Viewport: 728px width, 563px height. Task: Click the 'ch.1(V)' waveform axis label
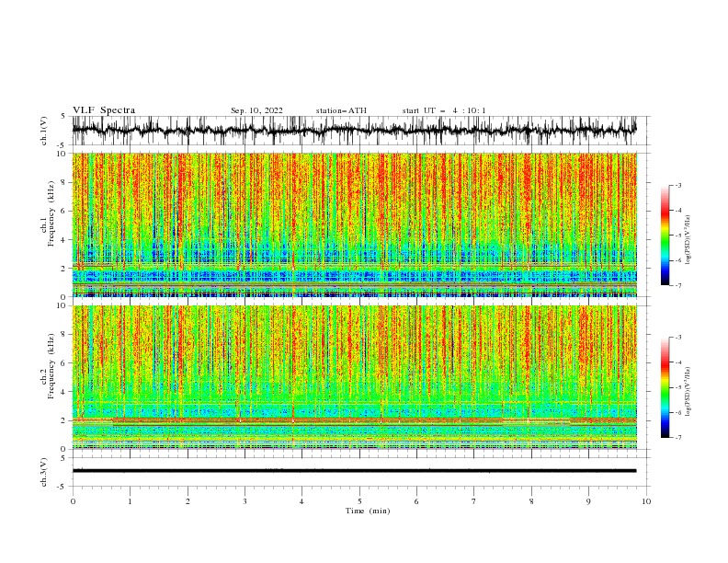(44, 131)
